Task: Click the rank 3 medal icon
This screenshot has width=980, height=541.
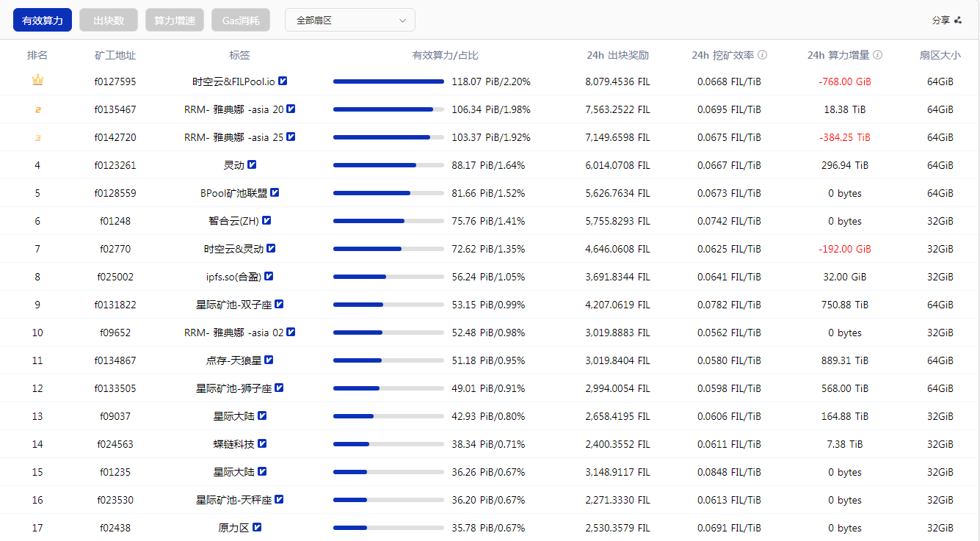Action: coord(37,137)
